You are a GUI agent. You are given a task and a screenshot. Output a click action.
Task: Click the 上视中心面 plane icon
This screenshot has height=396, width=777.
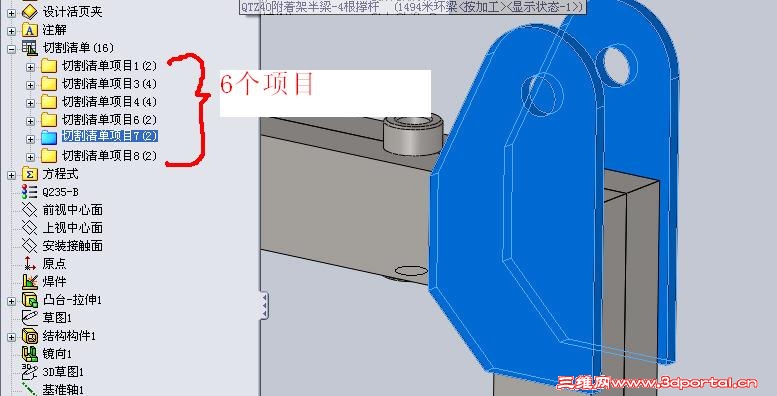[30, 227]
